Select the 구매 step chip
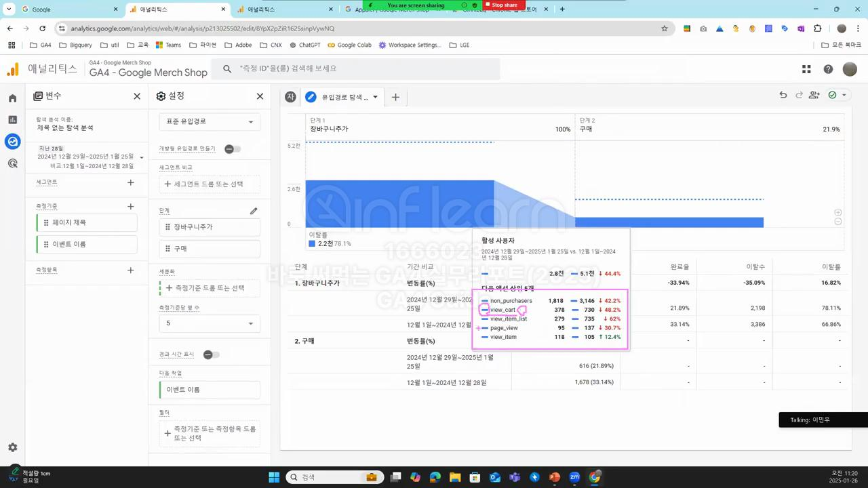The height and width of the screenshot is (488, 868). point(210,249)
